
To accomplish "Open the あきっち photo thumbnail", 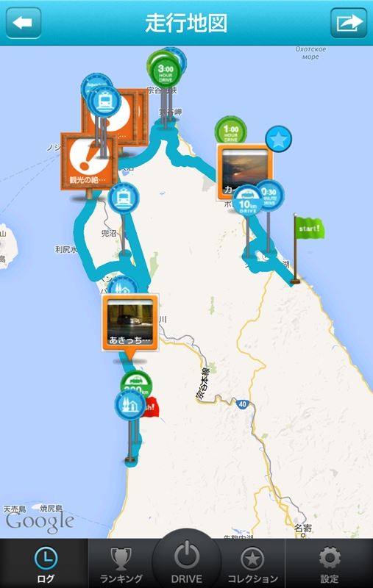I will click(x=130, y=322).
